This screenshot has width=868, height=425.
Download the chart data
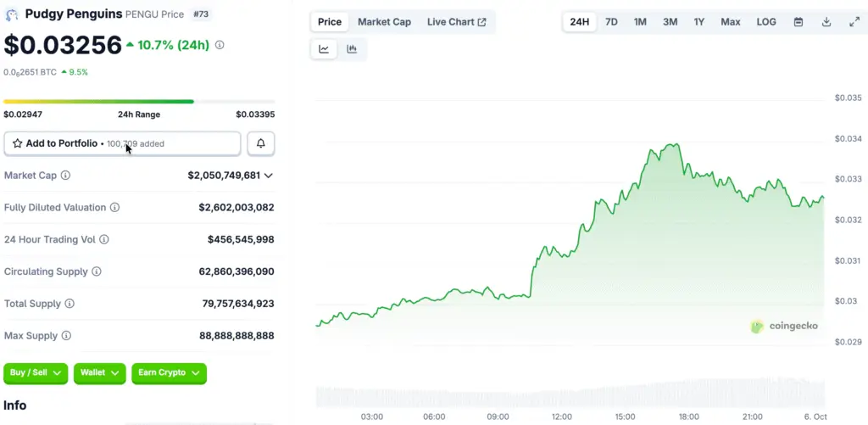(x=826, y=22)
